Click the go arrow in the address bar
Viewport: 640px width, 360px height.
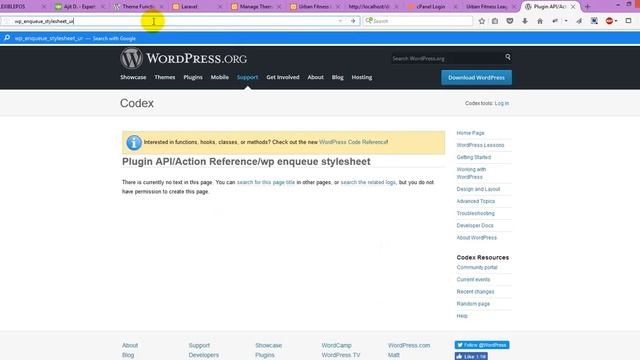(353, 21)
